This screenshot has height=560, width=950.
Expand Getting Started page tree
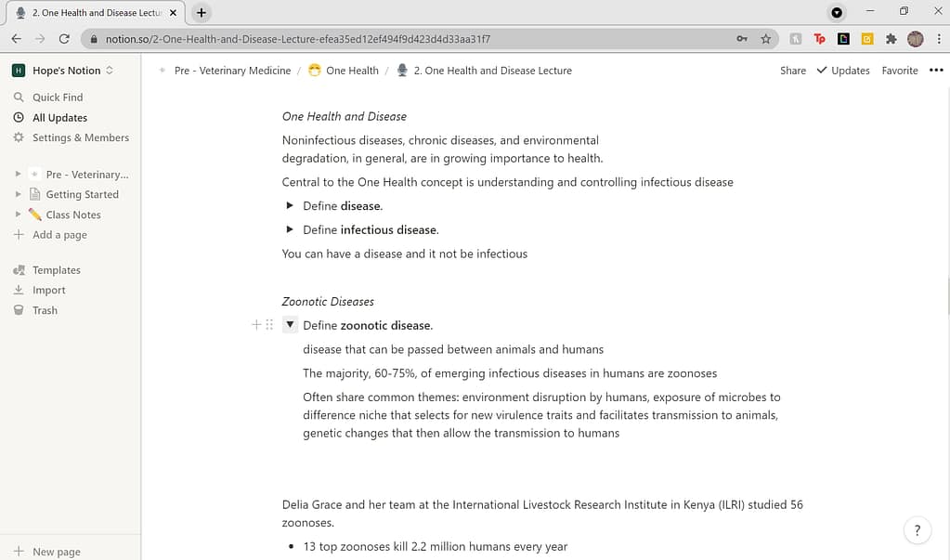(x=18, y=195)
